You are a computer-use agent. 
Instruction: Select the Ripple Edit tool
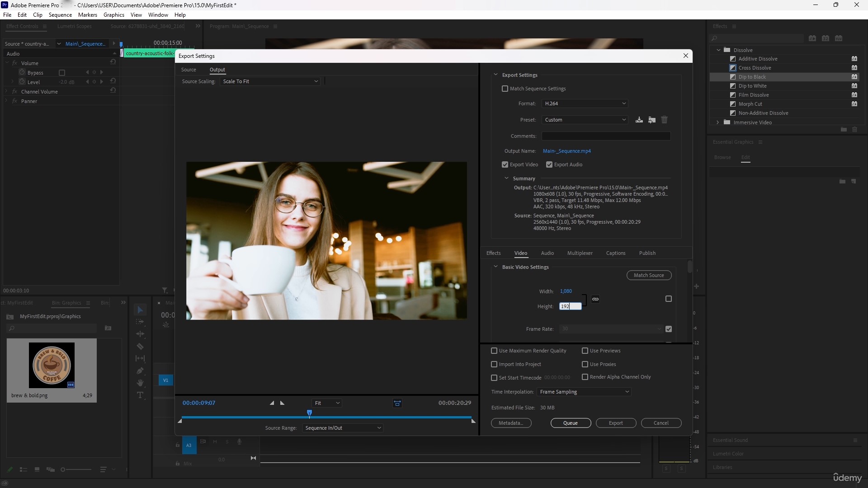tap(140, 334)
